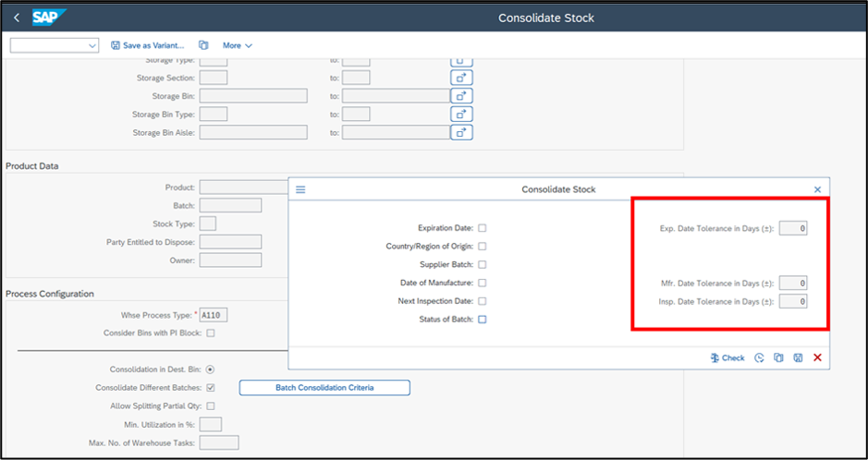
Task: Open multiple selection for Storage Bin
Action: point(461,96)
